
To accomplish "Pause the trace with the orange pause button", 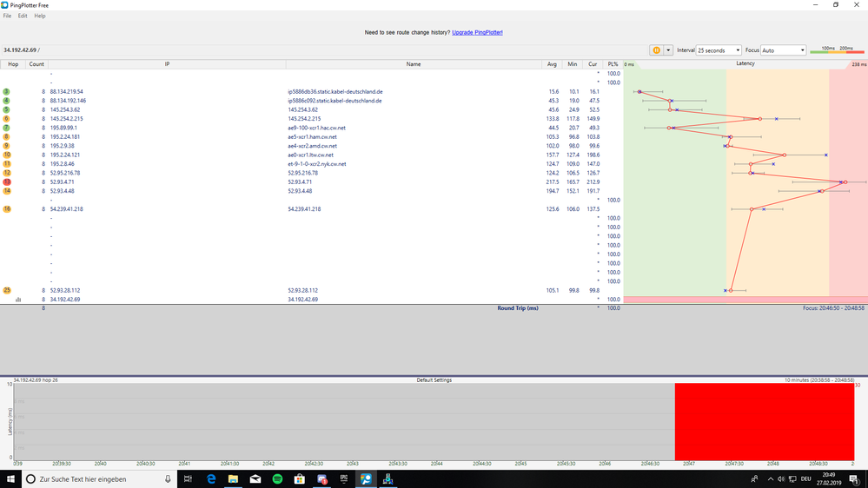I will 657,50.
